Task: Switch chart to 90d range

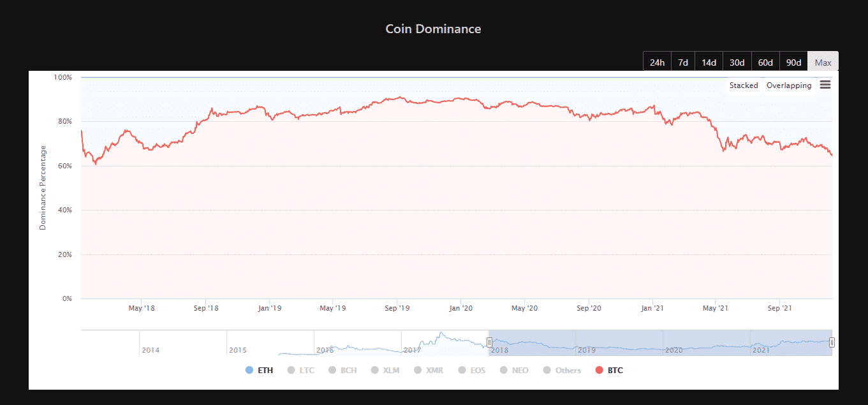Action: point(793,63)
